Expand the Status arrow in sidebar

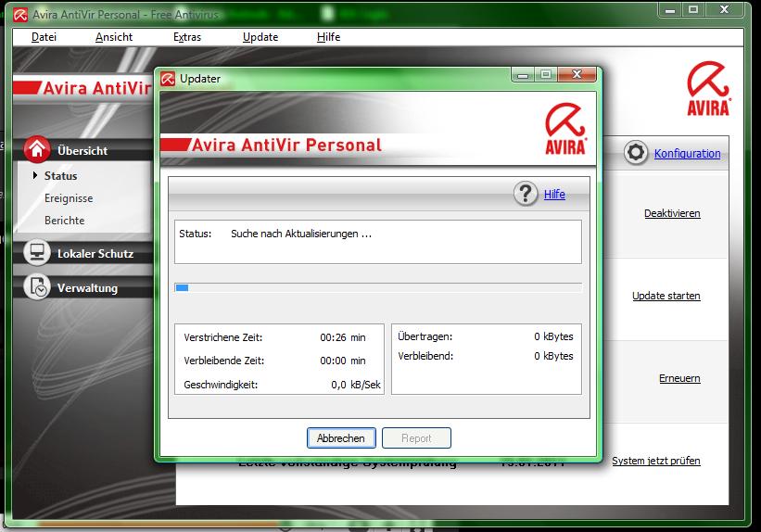click(35, 175)
